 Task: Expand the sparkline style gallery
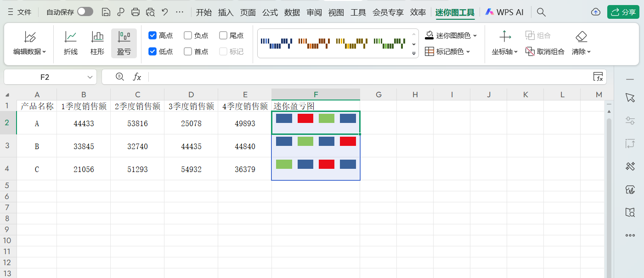(x=413, y=53)
